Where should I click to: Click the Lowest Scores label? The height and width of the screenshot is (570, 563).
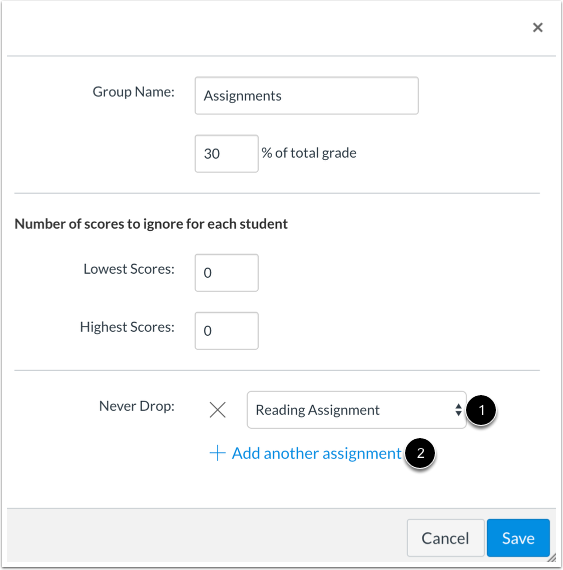click(129, 269)
